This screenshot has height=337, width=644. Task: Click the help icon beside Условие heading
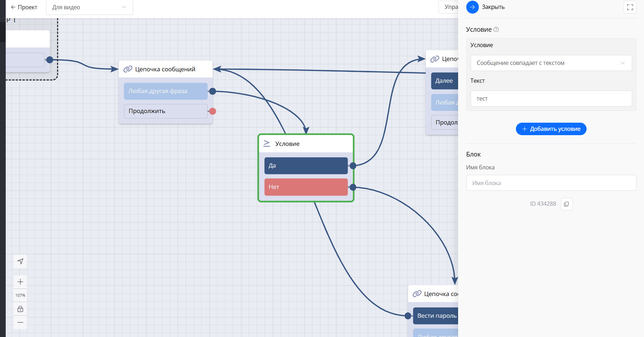[496, 30]
